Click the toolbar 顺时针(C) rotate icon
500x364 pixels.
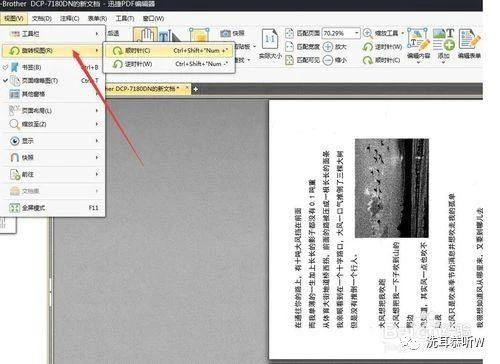click(368, 60)
